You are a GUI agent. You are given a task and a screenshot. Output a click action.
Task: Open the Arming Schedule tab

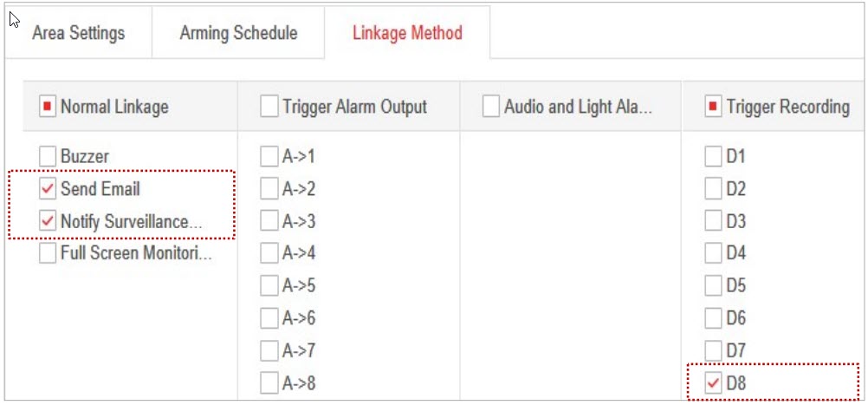coord(238,33)
